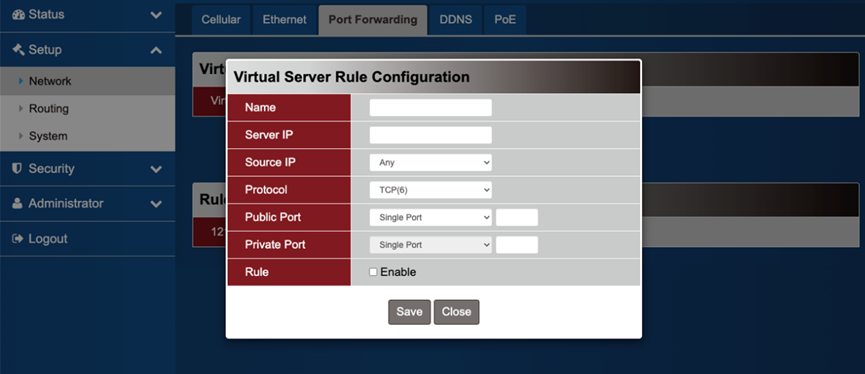
Task: Click the Administrator user icon
Action: (x=18, y=204)
